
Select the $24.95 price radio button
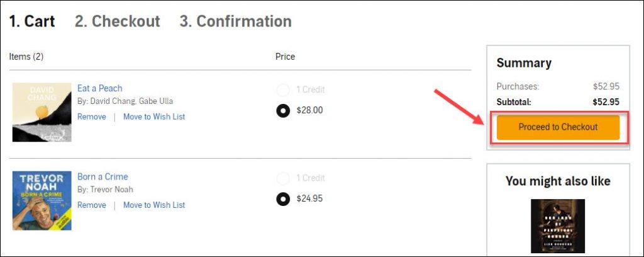click(x=283, y=199)
